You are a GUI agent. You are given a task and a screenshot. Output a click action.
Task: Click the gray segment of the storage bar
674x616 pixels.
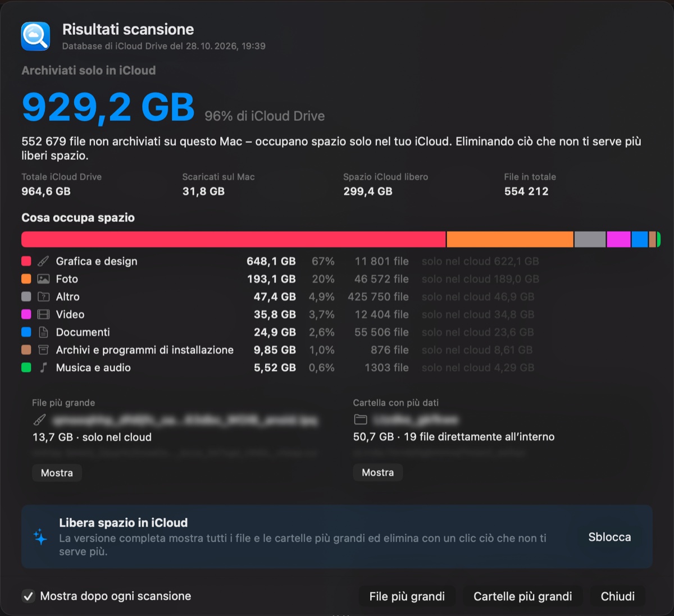(x=590, y=240)
